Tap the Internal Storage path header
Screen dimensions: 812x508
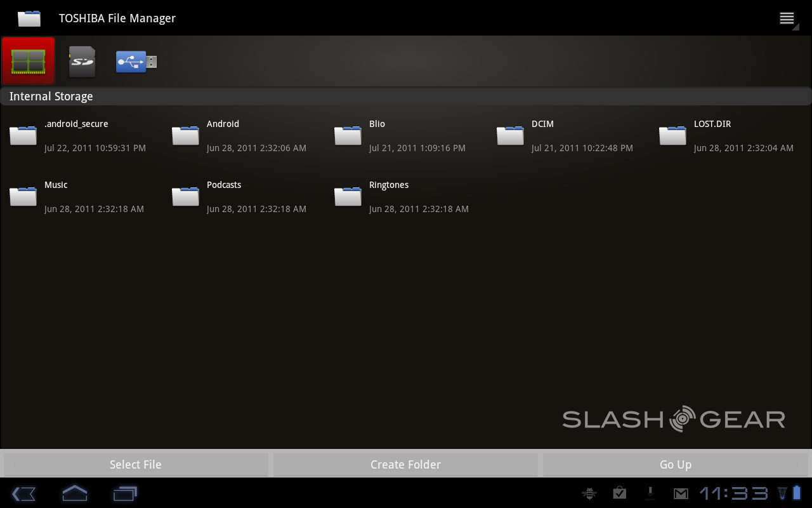coord(406,97)
